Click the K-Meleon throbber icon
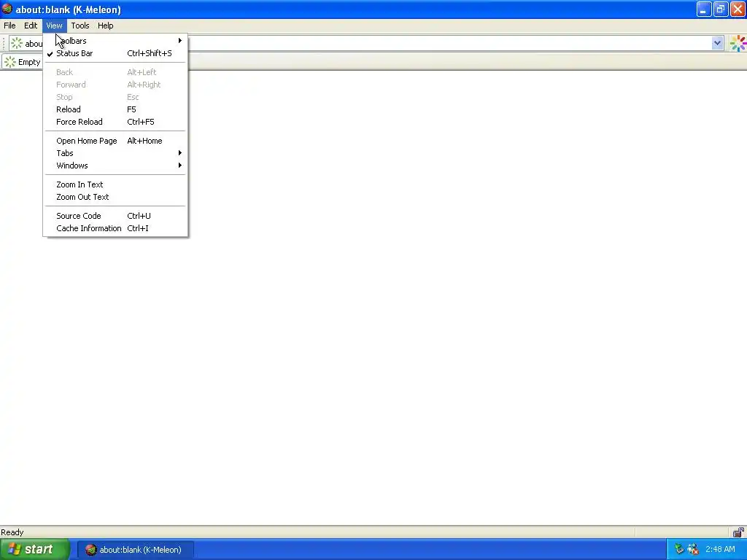 [x=738, y=43]
